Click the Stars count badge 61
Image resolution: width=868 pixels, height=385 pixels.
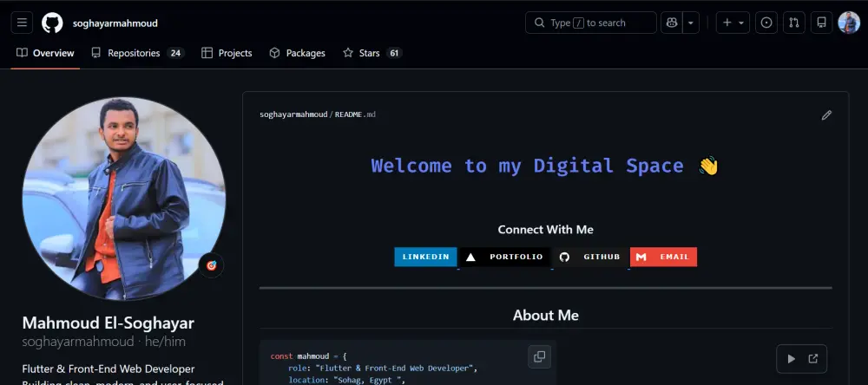[394, 53]
